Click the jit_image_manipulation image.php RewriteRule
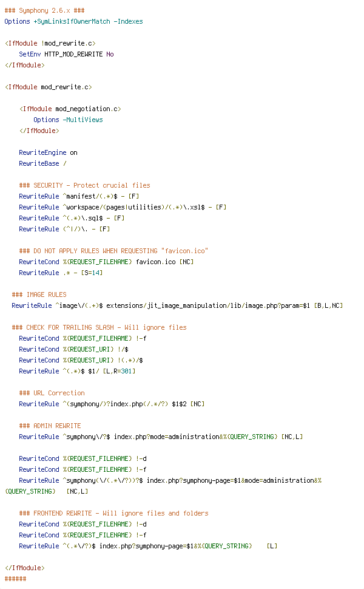This screenshot has width=364, height=589. 178,305
